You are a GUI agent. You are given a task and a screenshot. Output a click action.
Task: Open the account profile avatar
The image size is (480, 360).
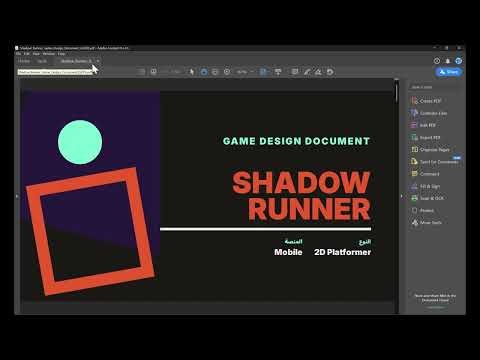tap(459, 61)
